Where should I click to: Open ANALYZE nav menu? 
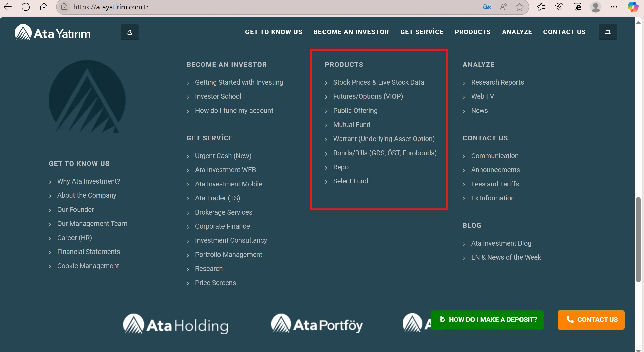point(517,32)
